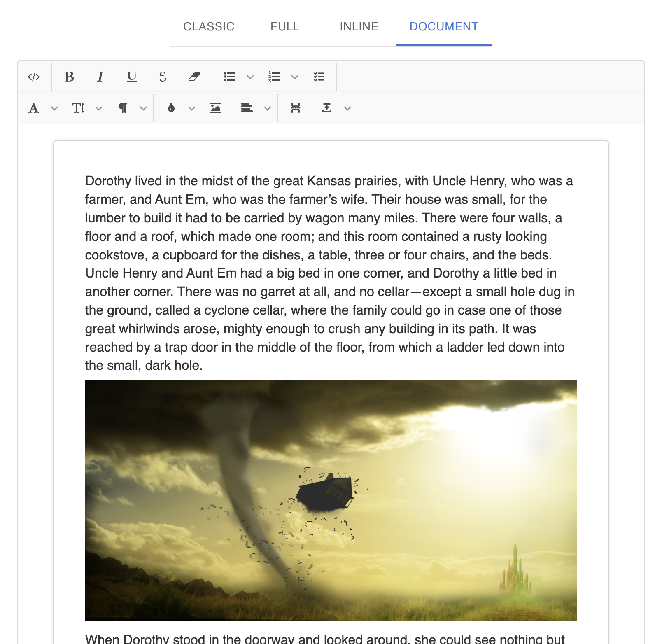Toggle strikethrough formatting

click(163, 77)
